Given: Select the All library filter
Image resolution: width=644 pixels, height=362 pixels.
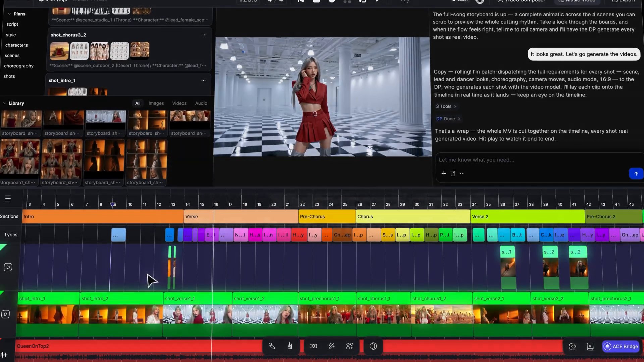Looking at the screenshot, I should tap(138, 103).
